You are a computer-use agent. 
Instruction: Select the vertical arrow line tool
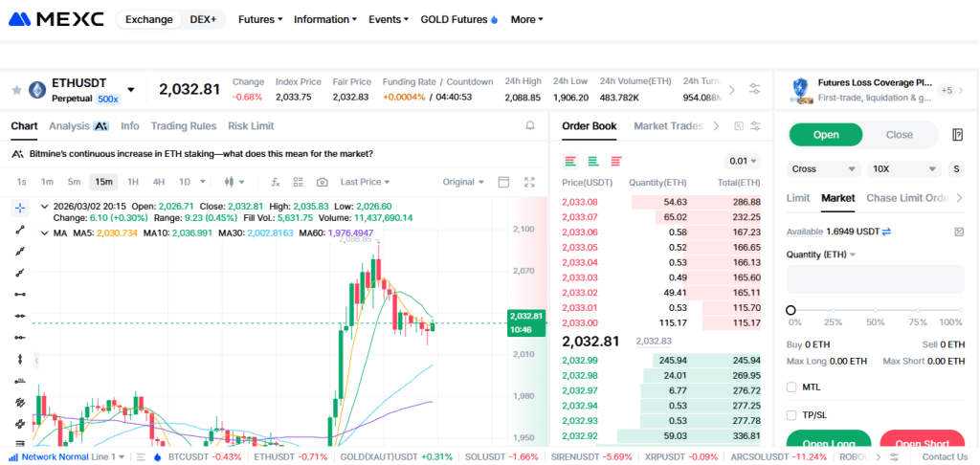[20, 359]
